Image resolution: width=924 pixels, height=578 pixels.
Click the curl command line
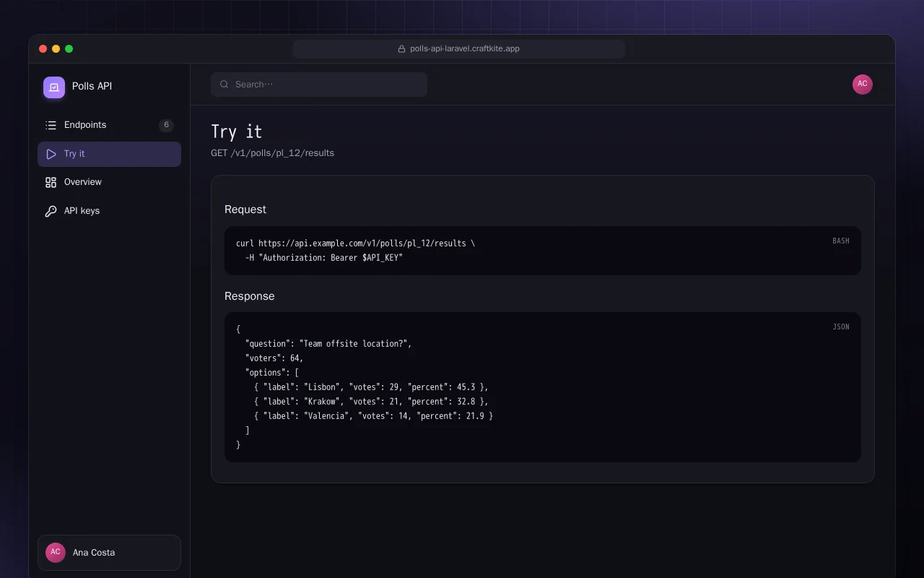pyautogui.click(x=356, y=243)
